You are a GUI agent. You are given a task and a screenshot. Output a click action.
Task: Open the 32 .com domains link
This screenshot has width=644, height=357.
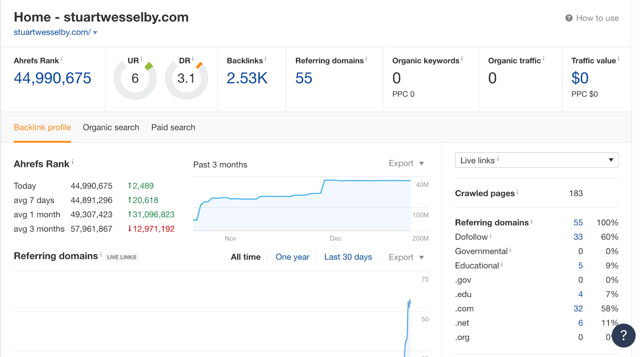tap(578, 309)
